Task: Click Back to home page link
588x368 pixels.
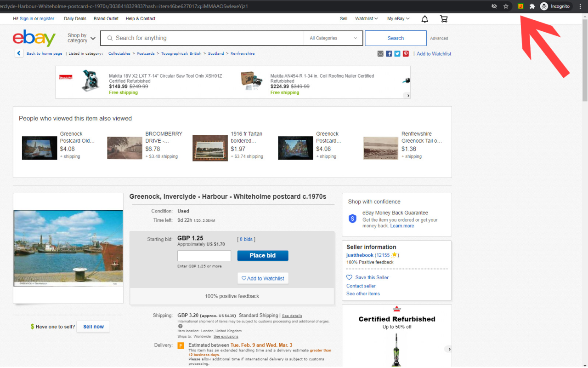Action: pos(44,53)
